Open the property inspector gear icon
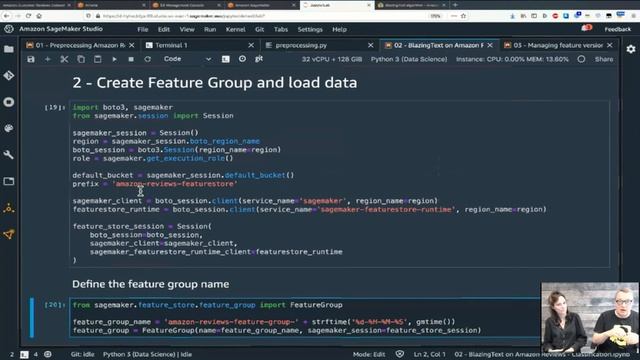The width and height of the screenshot is (640, 360). click(x=631, y=49)
